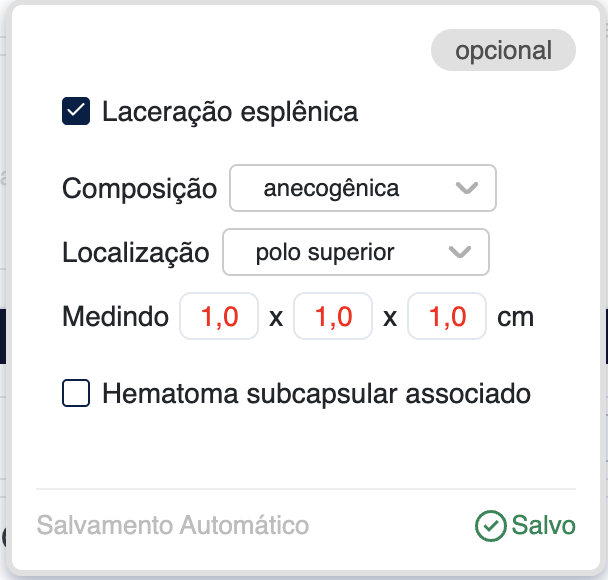Click the Localização field label
The height and width of the screenshot is (580, 608).
pyautogui.click(x=136, y=252)
